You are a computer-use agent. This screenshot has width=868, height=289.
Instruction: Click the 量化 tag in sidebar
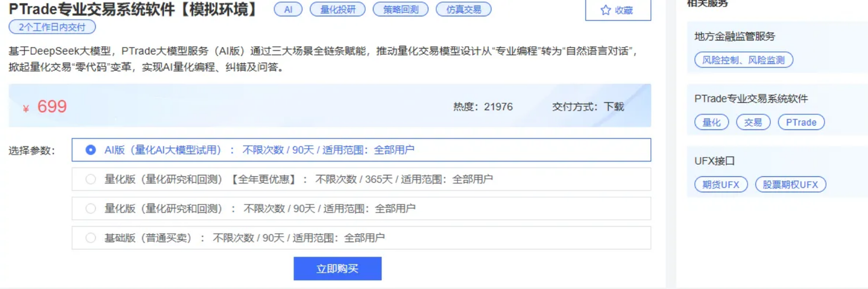pyautogui.click(x=711, y=122)
